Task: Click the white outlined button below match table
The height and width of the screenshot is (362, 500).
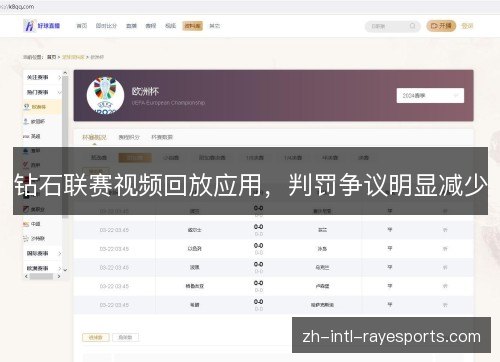Action: (125, 337)
